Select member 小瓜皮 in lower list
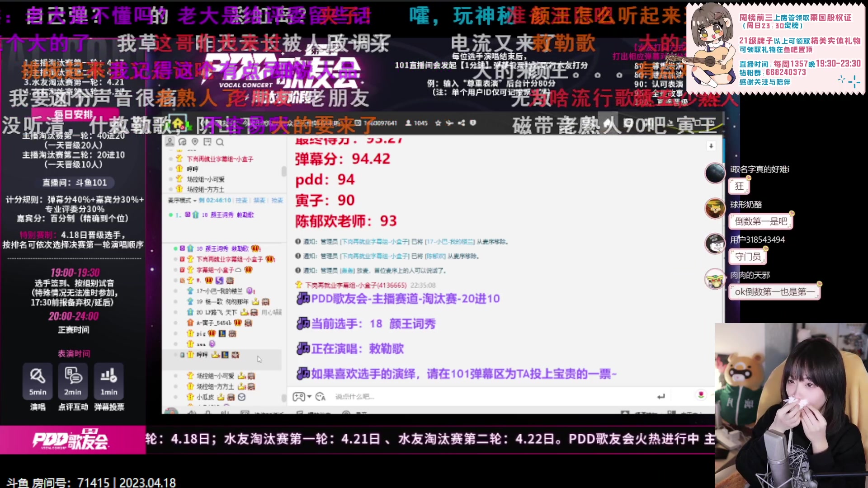This screenshot has height=488, width=868. pos(205,397)
